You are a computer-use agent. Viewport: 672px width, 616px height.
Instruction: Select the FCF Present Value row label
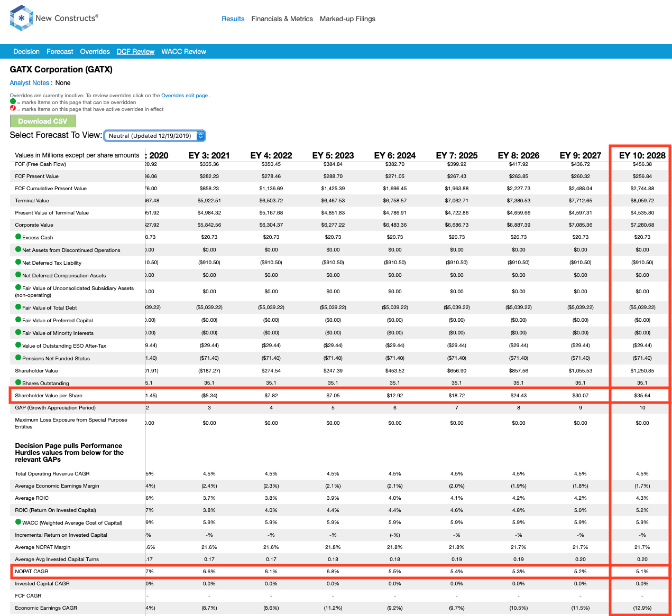click(36, 176)
